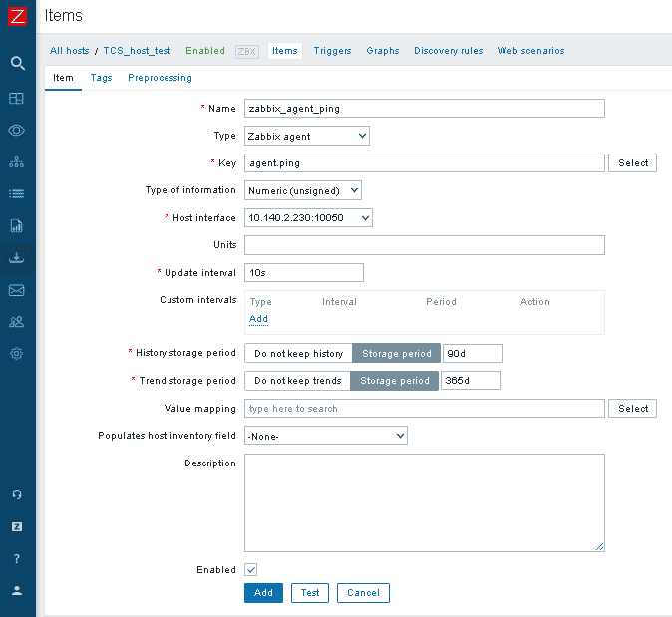Open the Inventory list icon
Viewport: 672px width, 617px height.
(x=16, y=194)
